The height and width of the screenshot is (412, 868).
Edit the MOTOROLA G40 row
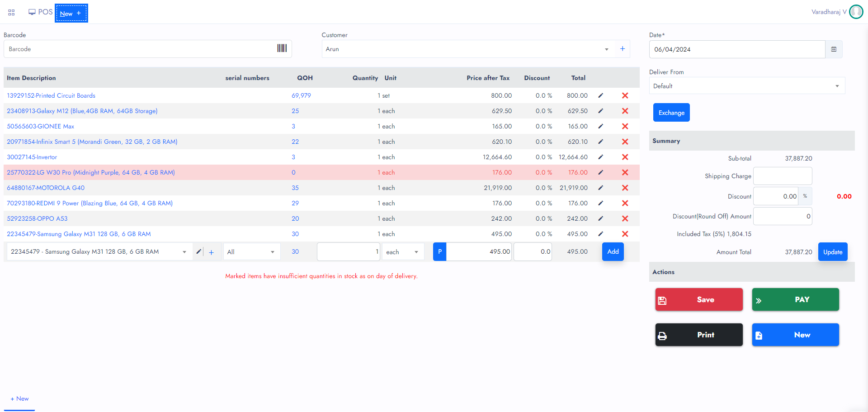point(601,188)
